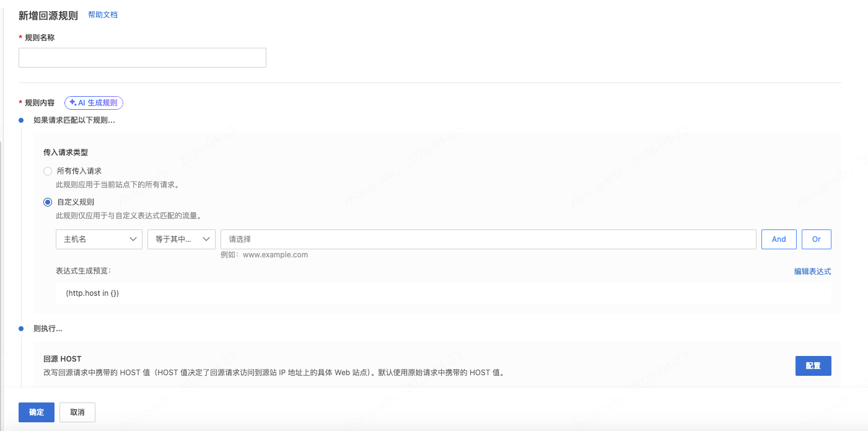Click the sparkle icon in AI 生成规则

72,103
